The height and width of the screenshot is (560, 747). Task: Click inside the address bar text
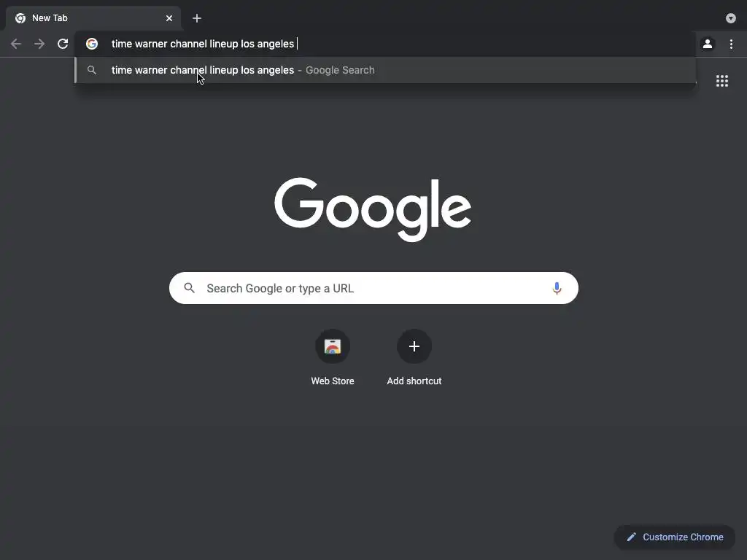(203, 44)
